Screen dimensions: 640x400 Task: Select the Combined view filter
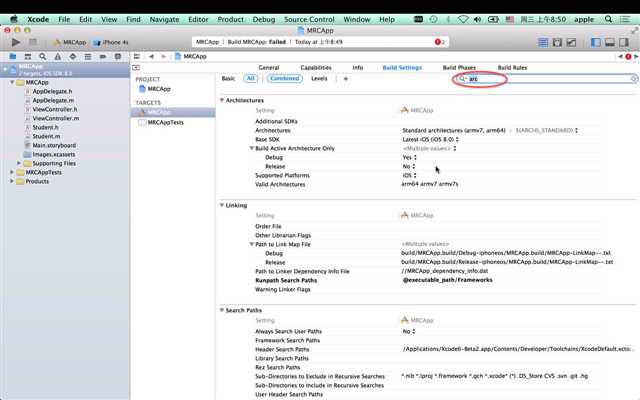(x=284, y=78)
